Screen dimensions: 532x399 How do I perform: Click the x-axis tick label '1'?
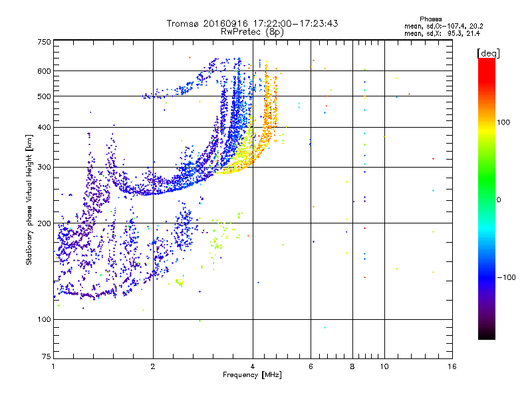coord(53,366)
